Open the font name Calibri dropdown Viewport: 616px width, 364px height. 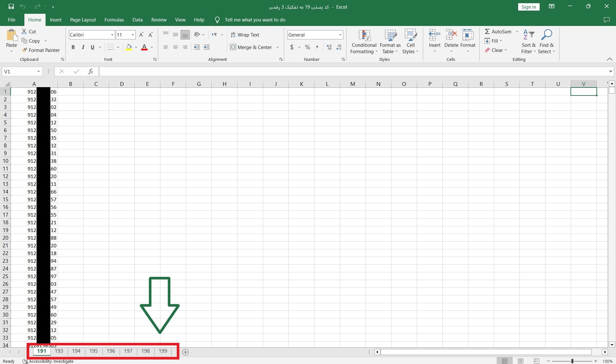112,35
